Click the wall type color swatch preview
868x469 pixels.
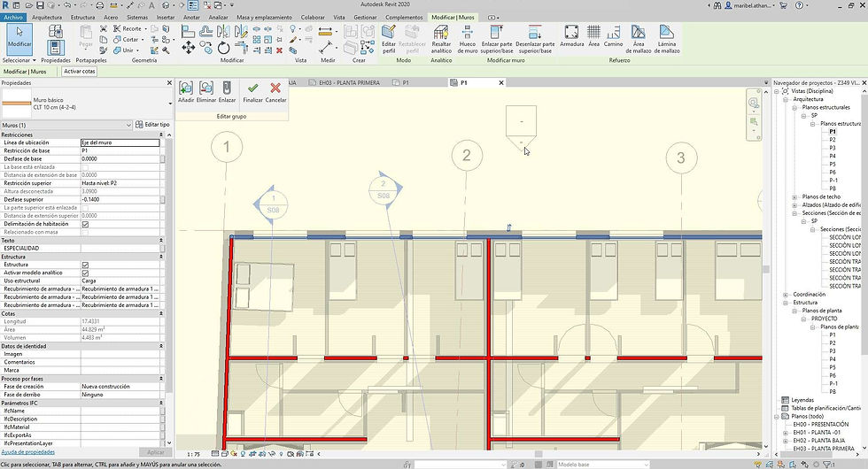pyautogui.click(x=17, y=104)
